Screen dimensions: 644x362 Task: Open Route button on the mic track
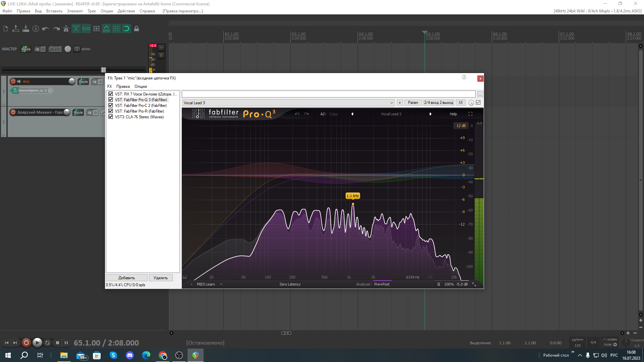click(x=83, y=82)
